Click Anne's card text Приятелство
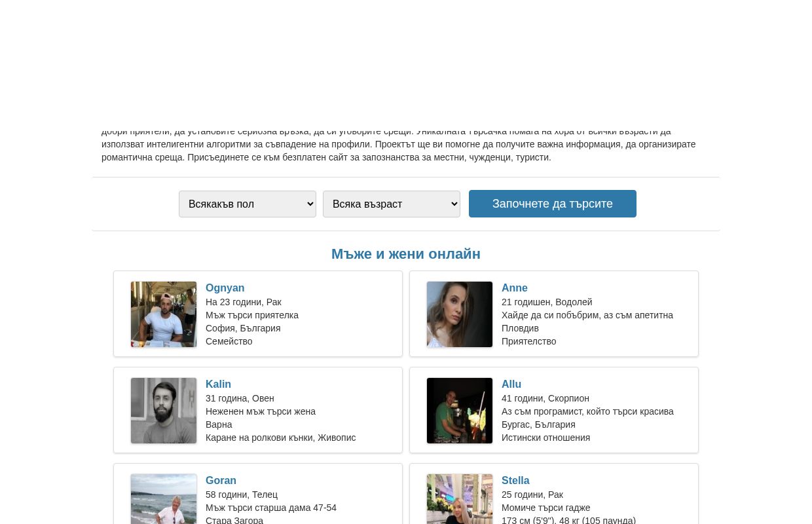Viewport: 812px width, 524px height. click(528, 341)
